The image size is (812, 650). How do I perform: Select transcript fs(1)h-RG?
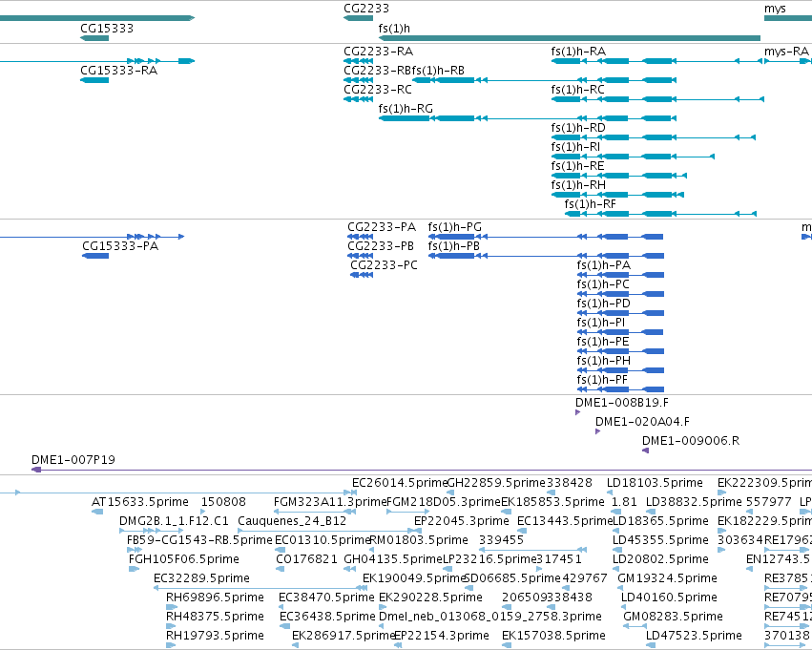406,109
